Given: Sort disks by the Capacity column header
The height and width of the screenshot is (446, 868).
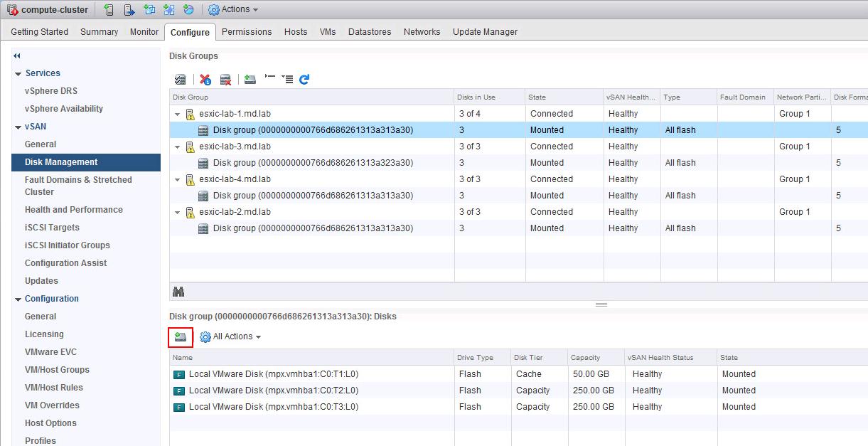Looking at the screenshot, I should [596, 358].
